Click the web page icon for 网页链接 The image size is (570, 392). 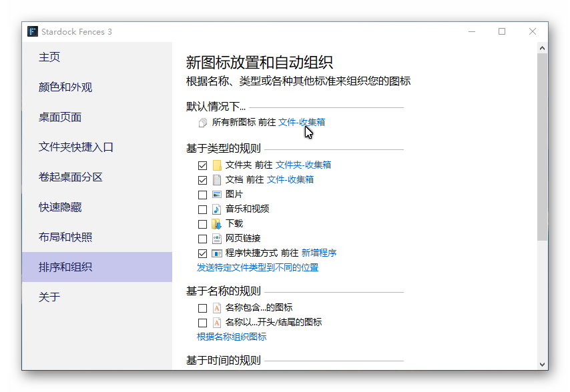tap(217, 239)
